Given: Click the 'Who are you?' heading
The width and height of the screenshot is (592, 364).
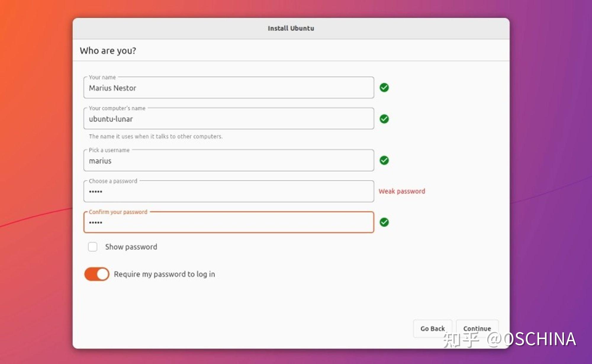Looking at the screenshot, I should pyautogui.click(x=108, y=51).
